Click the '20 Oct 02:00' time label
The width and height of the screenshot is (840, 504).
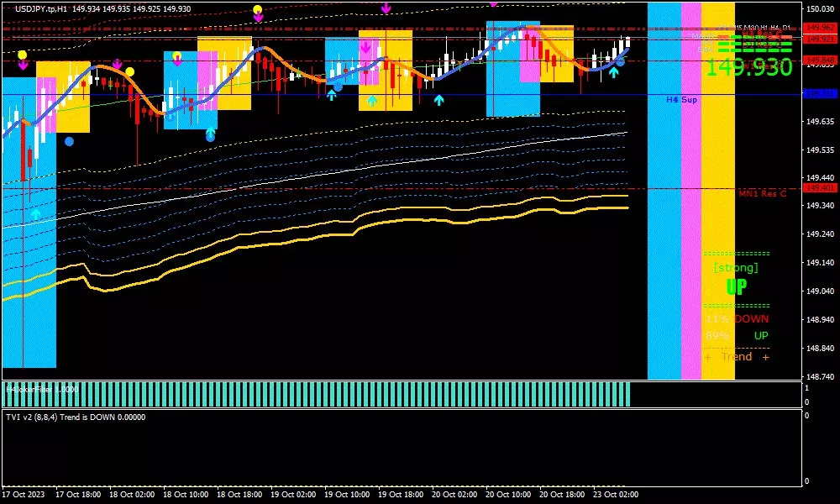tap(454, 495)
